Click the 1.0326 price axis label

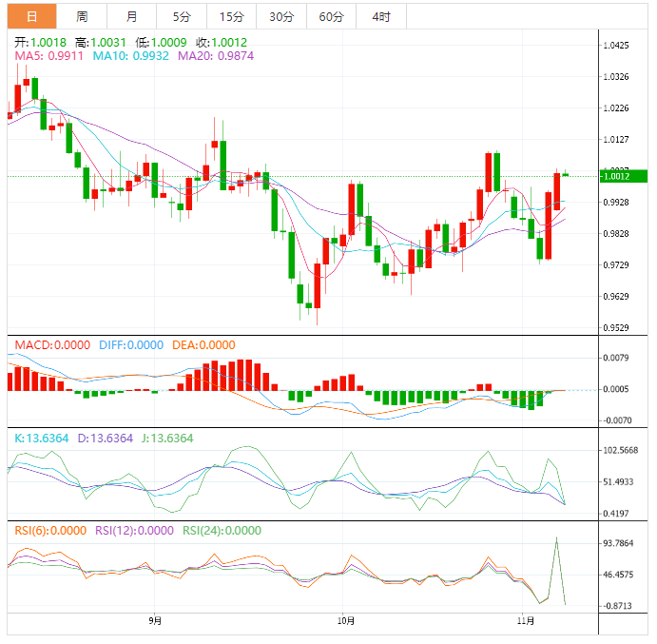pyautogui.click(x=616, y=77)
